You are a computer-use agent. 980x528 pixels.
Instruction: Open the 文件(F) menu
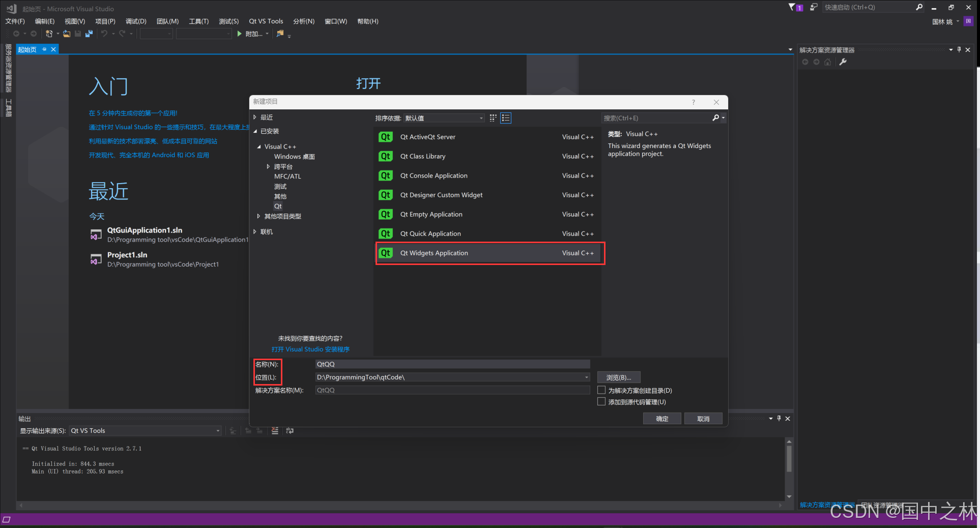point(15,21)
